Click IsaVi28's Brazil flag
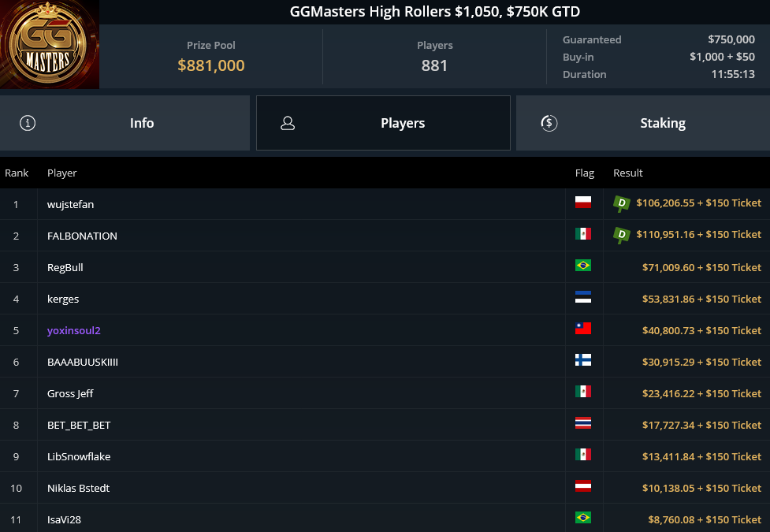 [583, 517]
